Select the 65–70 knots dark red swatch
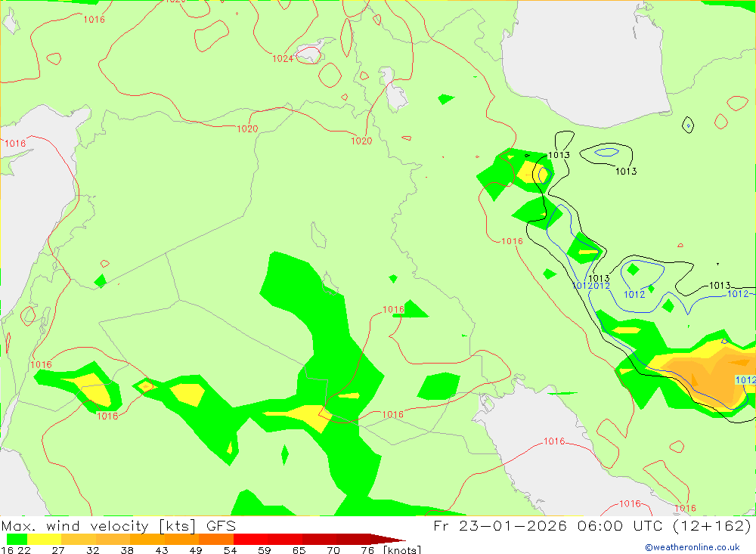This screenshot has width=756, height=554. point(319,539)
